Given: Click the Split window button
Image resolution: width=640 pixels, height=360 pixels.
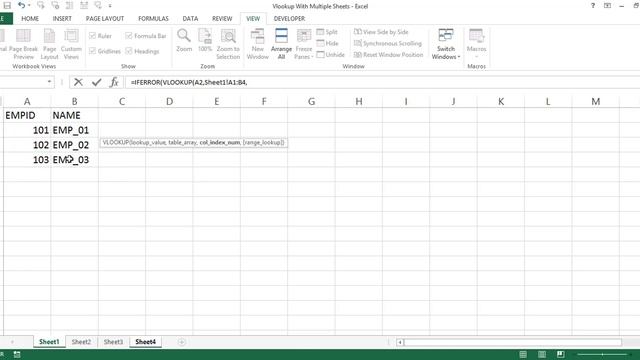Looking at the screenshot, I should pos(327,32).
